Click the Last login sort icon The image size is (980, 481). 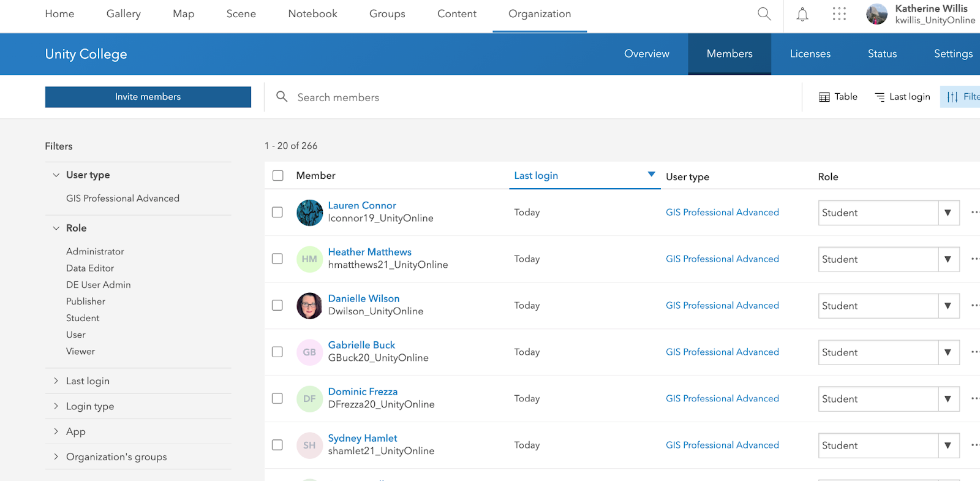click(x=880, y=97)
